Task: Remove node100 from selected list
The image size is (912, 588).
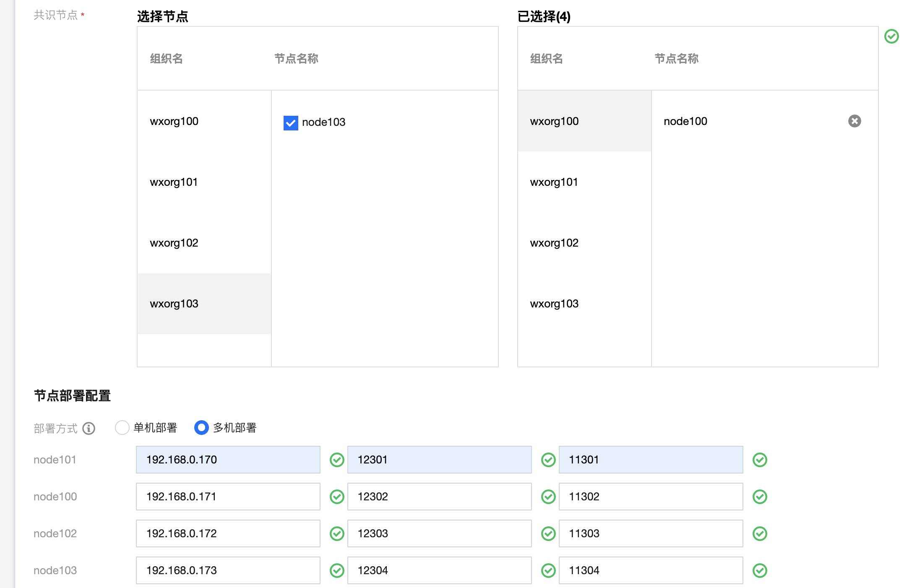Action: 854,121
